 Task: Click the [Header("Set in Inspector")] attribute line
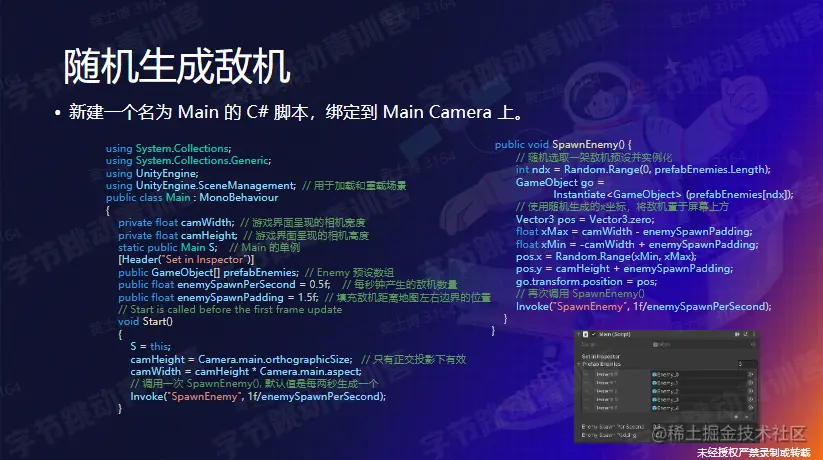point(186,259)
